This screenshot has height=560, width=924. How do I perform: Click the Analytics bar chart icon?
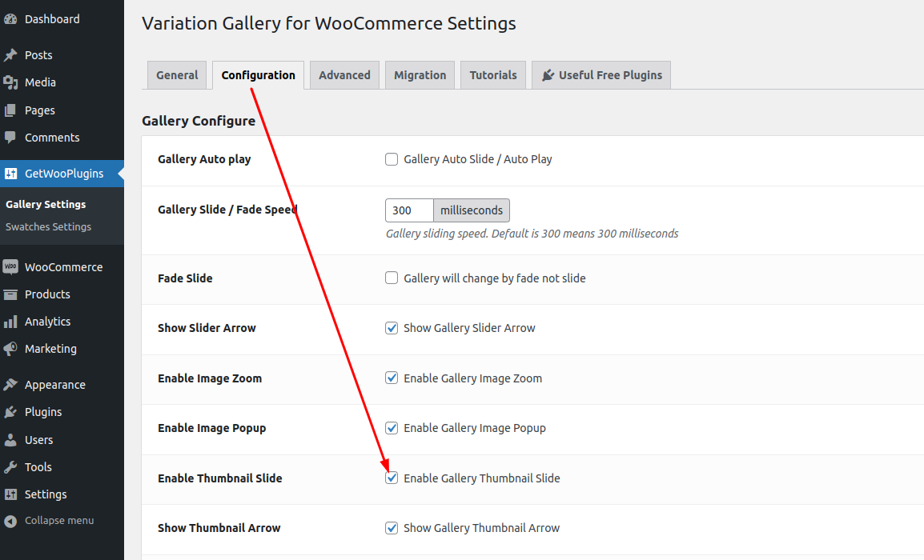click(10, 322)
